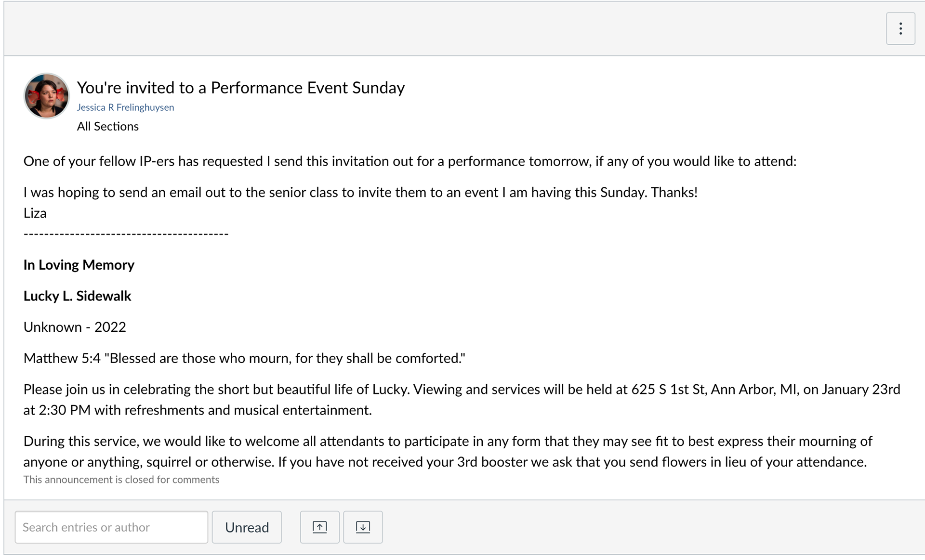Click the author's profile avatar picture
The height and width of the screenshot is (560, 925).
(x=46, y=96)
